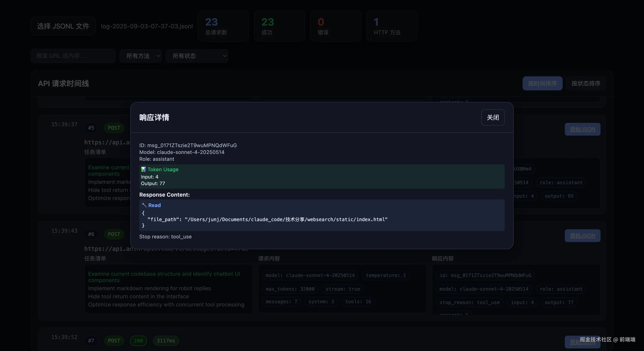644x351 pixels.
Task: Click stop_reason: tool_use tag in request #6
Action: [470, 302]
